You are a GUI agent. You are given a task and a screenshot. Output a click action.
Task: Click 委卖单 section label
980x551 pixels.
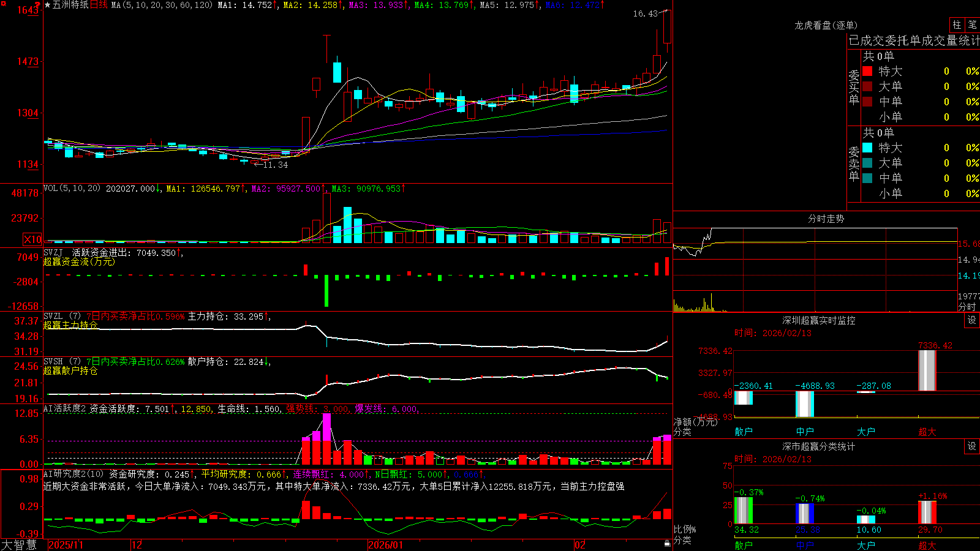(x=854, y=163)
